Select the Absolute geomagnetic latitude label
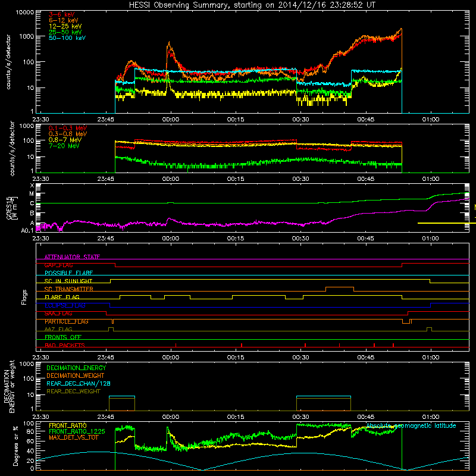The height and width of the screenshot is (476, 476). (411, 425)
